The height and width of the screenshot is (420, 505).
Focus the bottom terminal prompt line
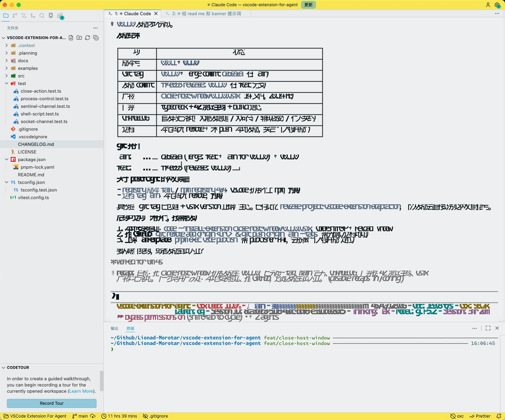(304, 349)
